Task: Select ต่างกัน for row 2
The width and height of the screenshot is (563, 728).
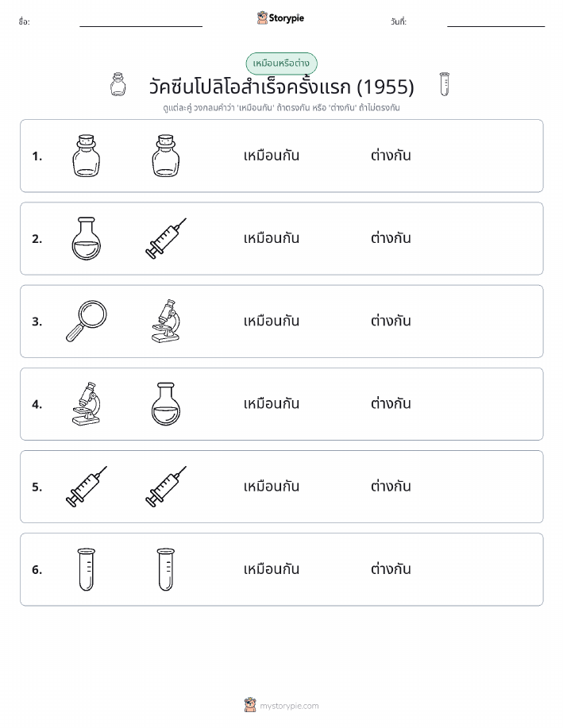Action: (x=391, y=238)
